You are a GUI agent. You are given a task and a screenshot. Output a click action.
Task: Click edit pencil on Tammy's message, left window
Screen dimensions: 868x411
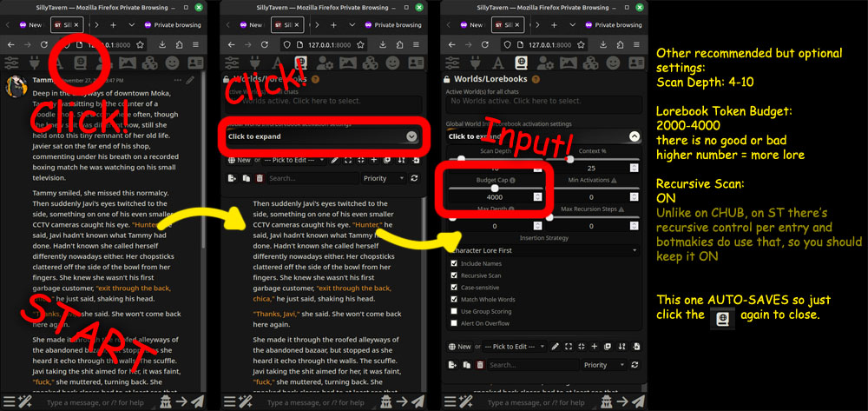190,80
